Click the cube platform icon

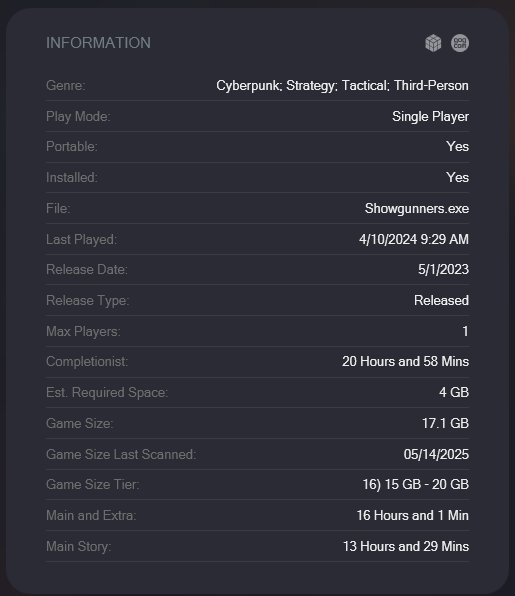pyautogui.click(x=433, y=43)
